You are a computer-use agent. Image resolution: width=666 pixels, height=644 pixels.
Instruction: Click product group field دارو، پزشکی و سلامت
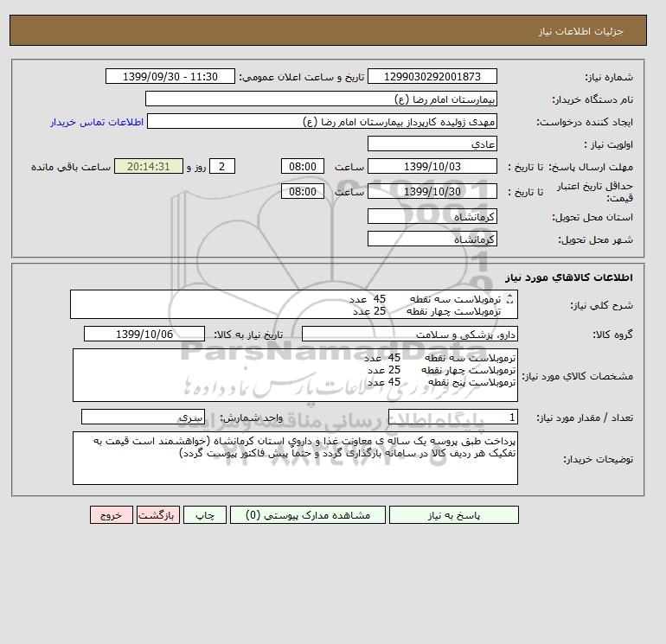click(409, 334)
